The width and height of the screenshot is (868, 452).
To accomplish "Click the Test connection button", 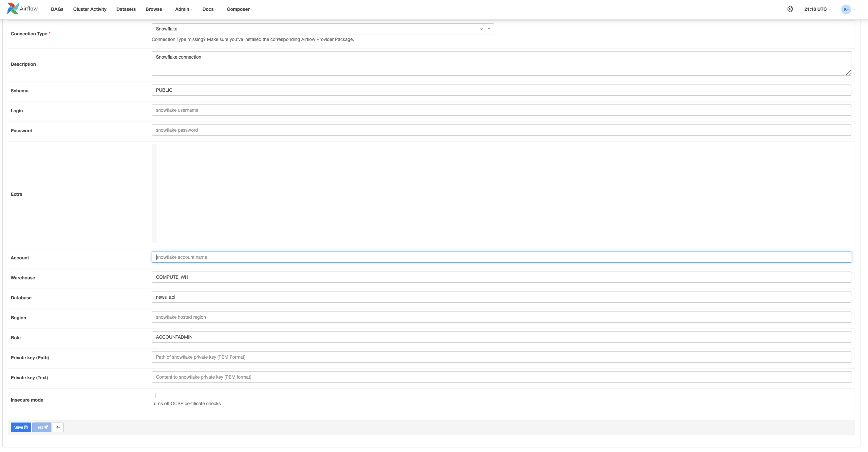I will pos(42,427).
